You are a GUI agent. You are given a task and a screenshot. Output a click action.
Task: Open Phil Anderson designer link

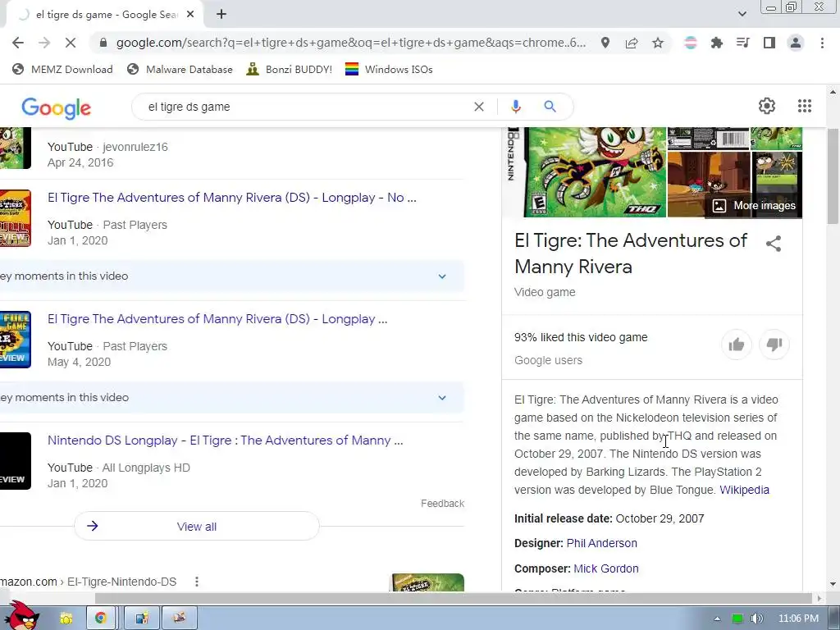click(x=601, y=543)
